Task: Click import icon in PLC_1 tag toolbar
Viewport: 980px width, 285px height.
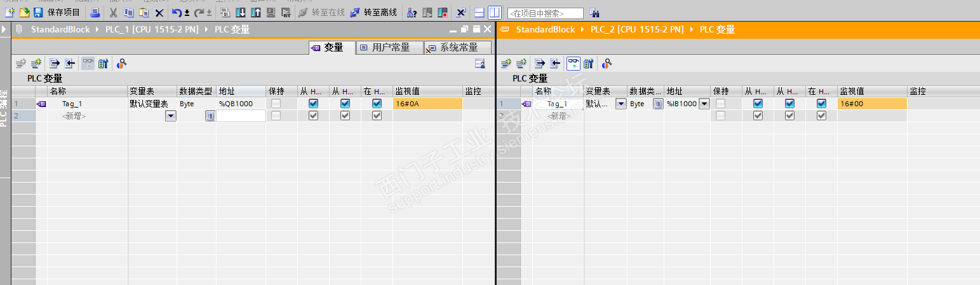Action: click(69, 63)
